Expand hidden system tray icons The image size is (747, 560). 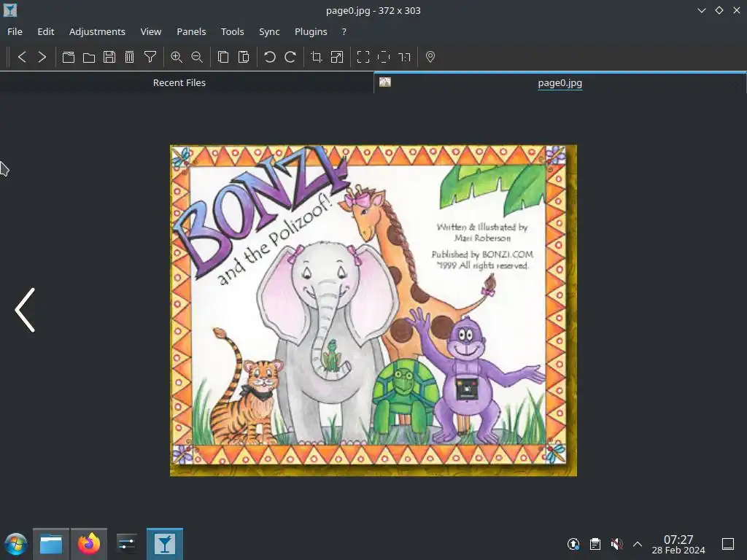(638, 544)
